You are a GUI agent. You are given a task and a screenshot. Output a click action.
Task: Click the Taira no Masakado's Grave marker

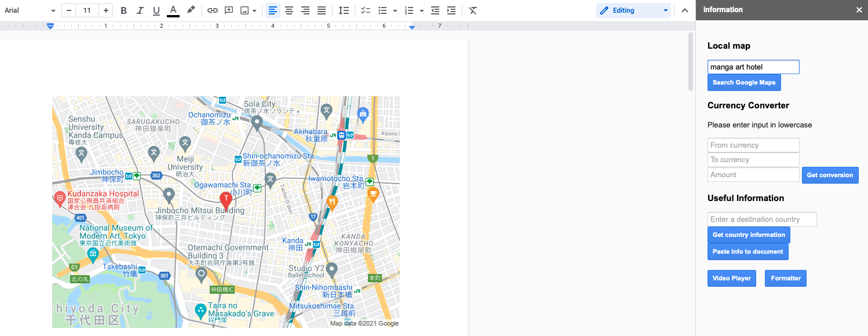click(x=200, y=310)
